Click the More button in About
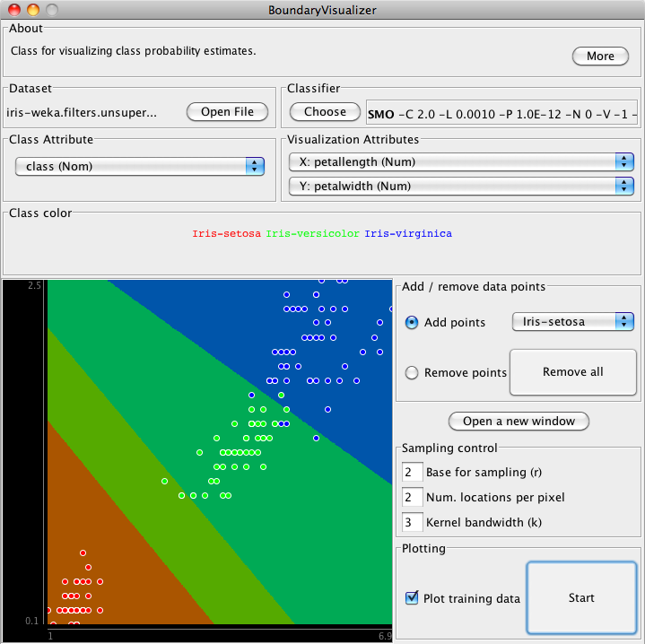645x644 pixels. coord(600,56)
